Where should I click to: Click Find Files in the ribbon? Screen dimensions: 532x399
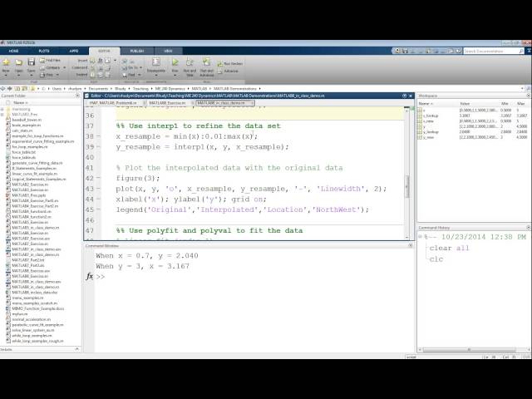tap(50, 60)
